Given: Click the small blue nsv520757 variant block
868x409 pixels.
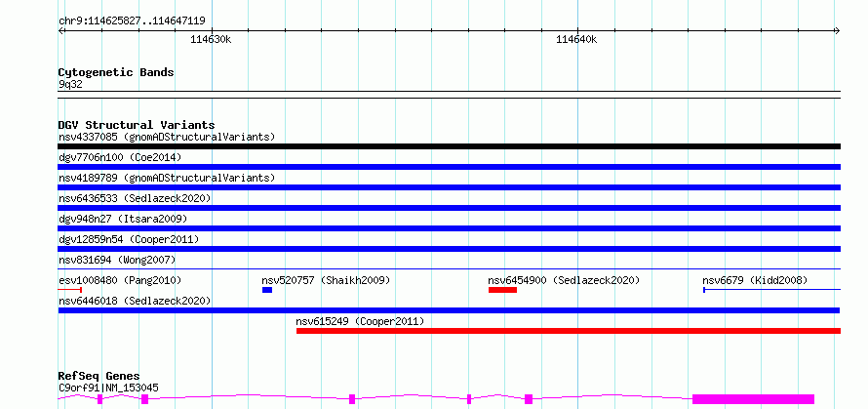Looking at the screenshot, I should tap(267, 290).
